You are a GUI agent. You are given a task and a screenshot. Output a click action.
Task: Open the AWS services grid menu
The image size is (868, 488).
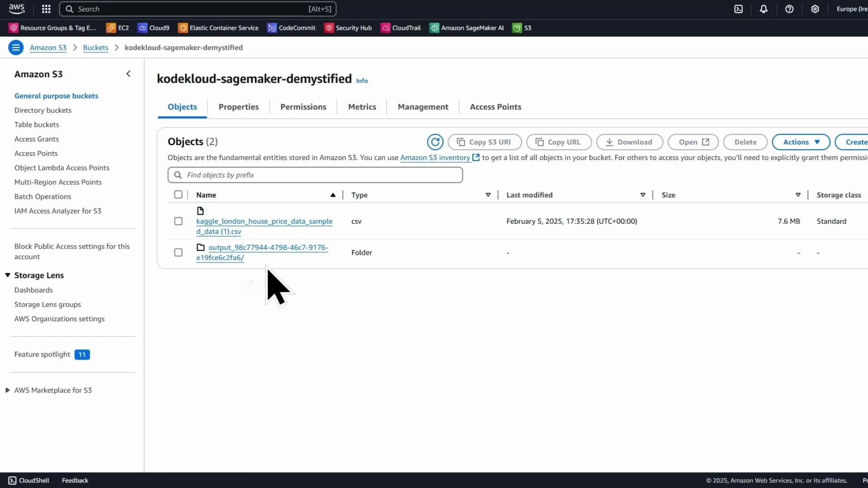[x=46, y=9]
